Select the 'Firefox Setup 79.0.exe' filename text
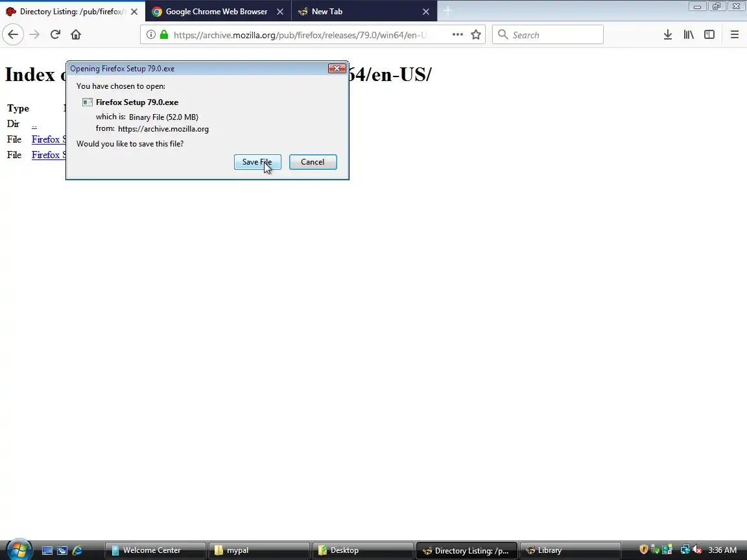The height and width of the screenshot is (560, 747). tap(137, 102)
